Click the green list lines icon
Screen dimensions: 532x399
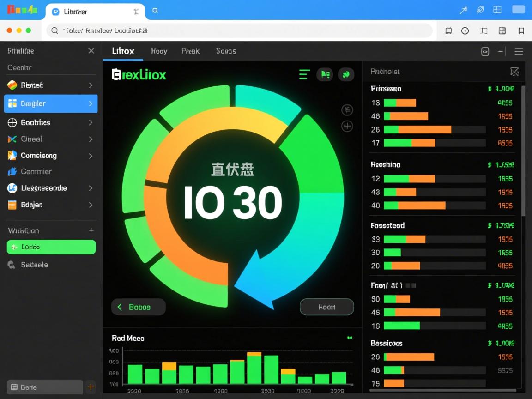coord(304,74)
